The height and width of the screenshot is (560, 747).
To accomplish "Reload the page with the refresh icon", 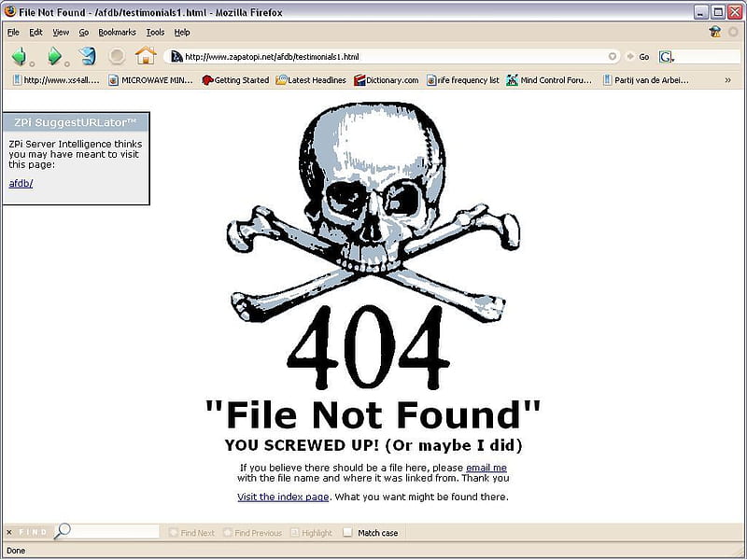I will coord(88,56).
